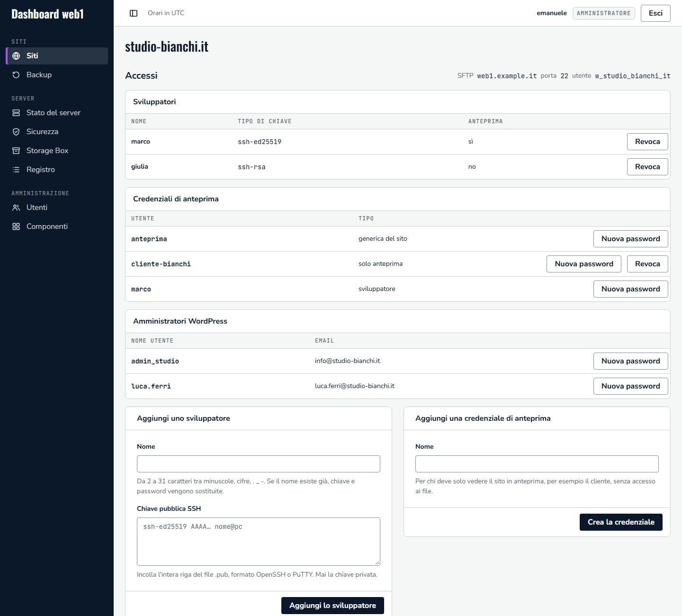Screen dimensions: 682x616
Task: Generate new password for cliente-bianchi
Action: 584,264
